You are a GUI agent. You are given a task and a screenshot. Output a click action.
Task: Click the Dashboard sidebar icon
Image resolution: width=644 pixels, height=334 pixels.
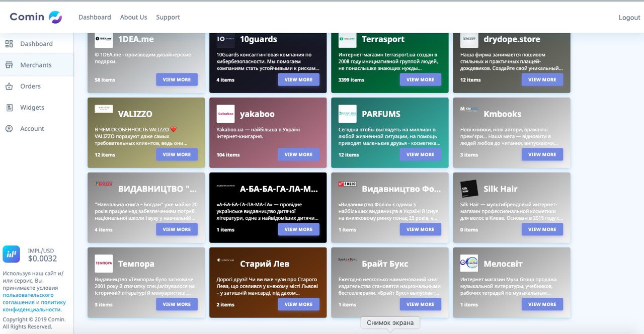(x=9, y=44)
